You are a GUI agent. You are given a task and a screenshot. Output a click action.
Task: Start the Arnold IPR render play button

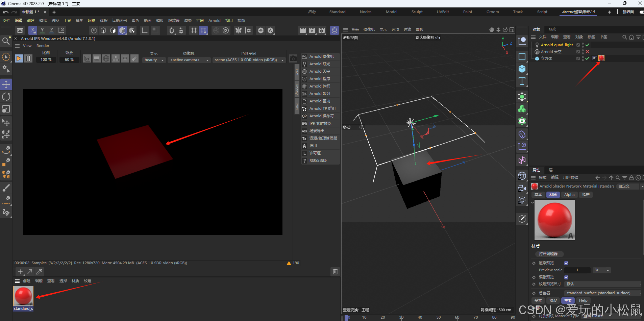tap(19, 59)
